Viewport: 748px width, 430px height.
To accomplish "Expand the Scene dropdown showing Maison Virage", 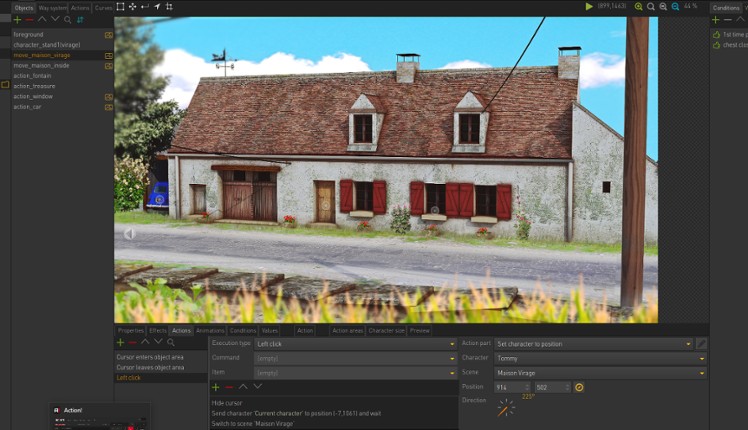I will [600, 372].
